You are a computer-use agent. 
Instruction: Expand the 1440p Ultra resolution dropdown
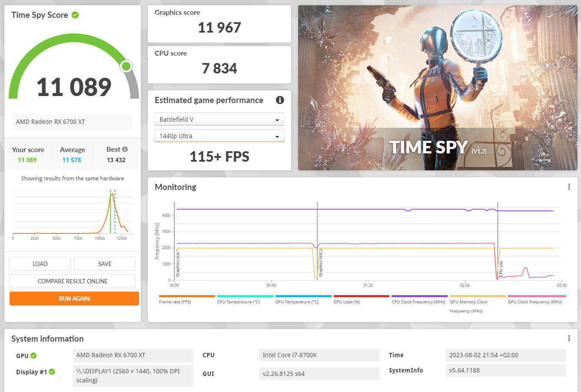(219, 136)
